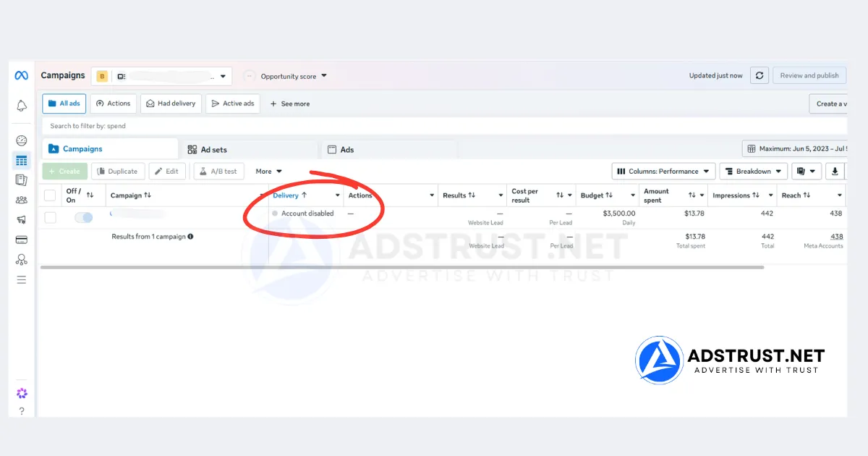Click the Duplicate button
This screenshot has height=456, width=868.
pos(117,172)
